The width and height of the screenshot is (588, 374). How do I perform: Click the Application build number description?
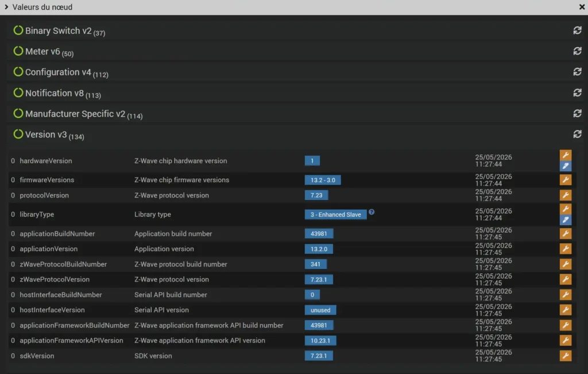(x=173, y=233)
